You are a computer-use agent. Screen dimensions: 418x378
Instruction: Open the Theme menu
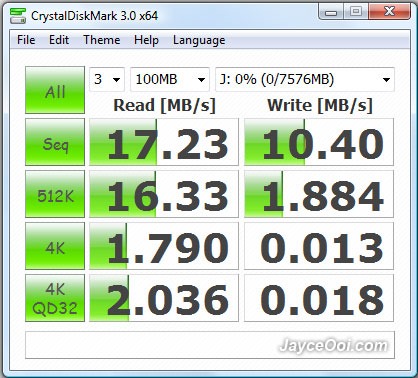(102, 40)
